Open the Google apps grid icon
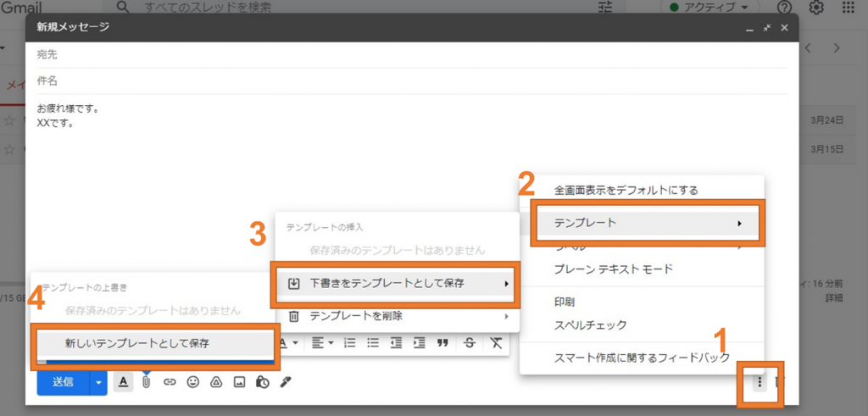Viewport: 868px width, 416px height. point(848,7)
